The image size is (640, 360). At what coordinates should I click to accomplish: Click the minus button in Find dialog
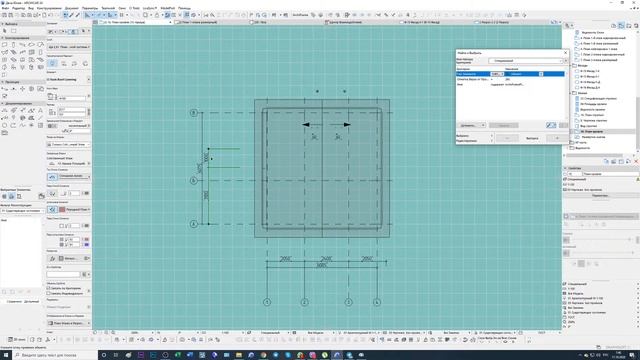click(x=507, y=138)
